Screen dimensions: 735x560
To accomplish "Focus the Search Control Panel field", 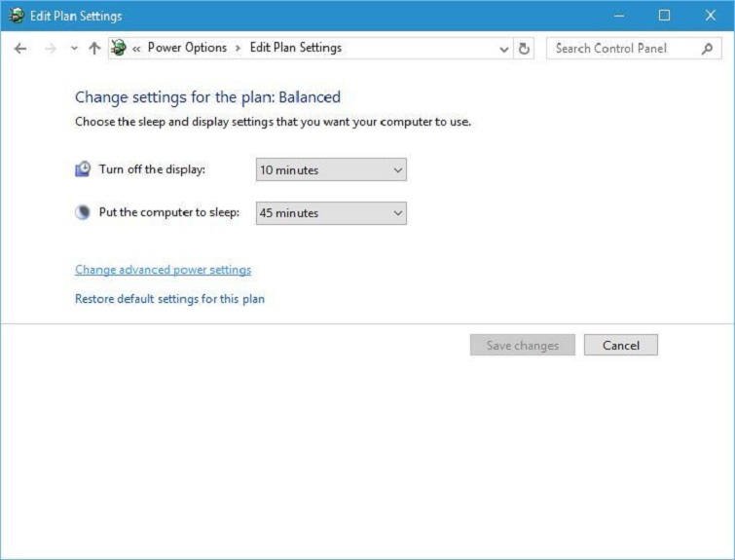I will point(623,49).
